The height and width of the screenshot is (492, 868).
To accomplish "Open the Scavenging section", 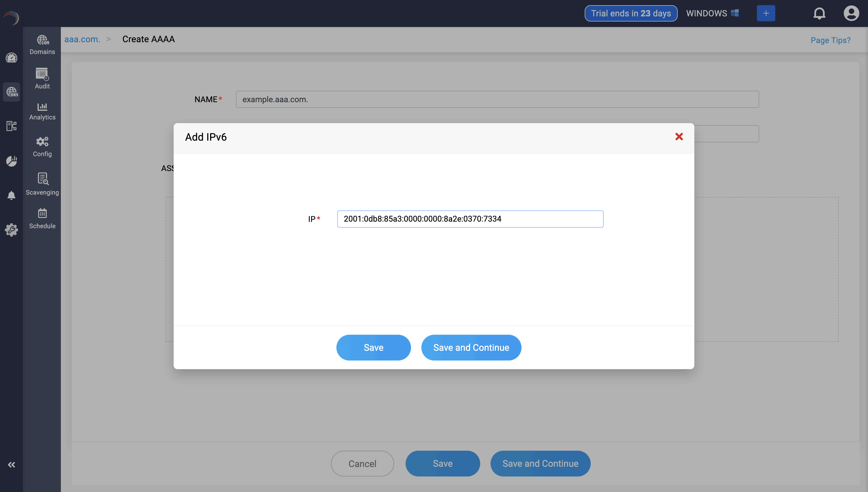I will (42, 184).
